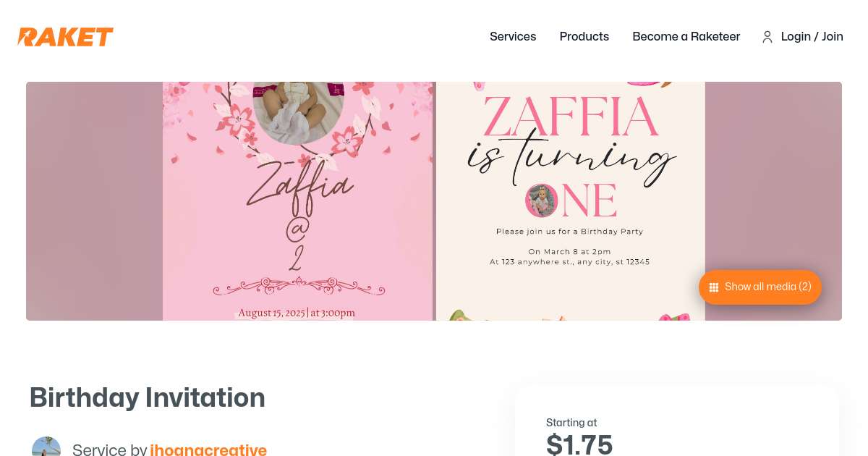This screenshot has height=456, width=868.
Task: Open the Services menu
Action: (x=513, y=37)
